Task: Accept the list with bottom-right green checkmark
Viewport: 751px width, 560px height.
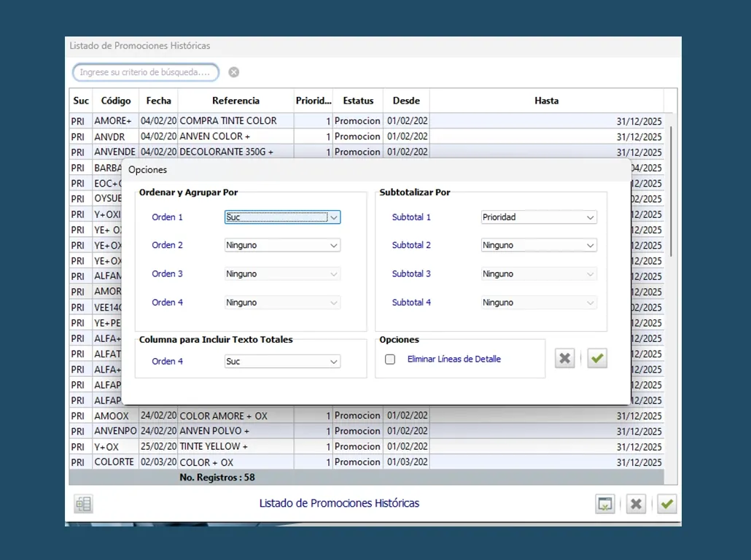Action: [666, 504]
